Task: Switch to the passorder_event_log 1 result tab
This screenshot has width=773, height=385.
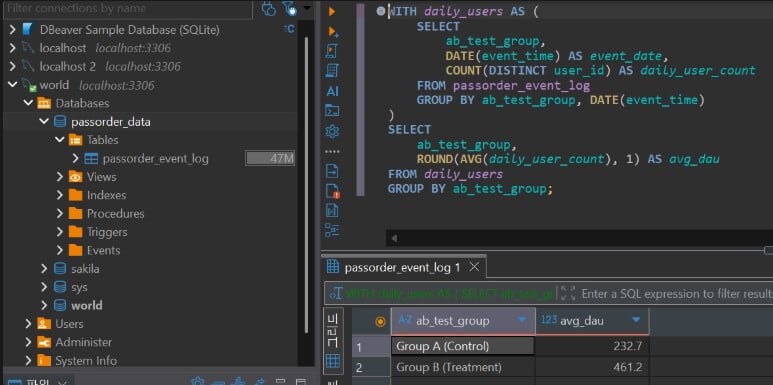Action: (402, 267)
